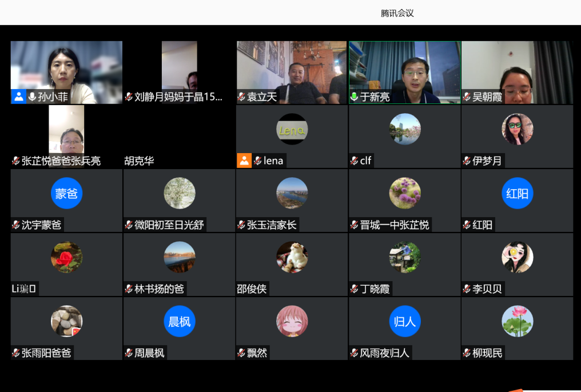Screen dimensions: 581x392
Task: Select the video feed of 刘静月妈妈于晶15...
Action: pos(180,72)
